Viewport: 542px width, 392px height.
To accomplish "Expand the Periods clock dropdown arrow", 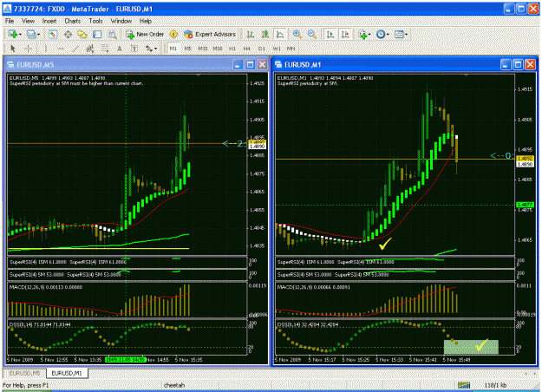I will click(388, 35).
